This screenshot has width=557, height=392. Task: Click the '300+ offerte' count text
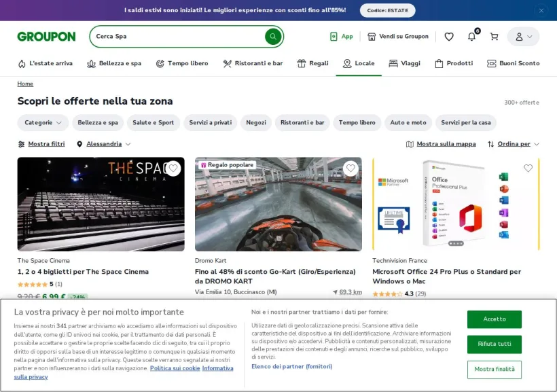(x=522, y=103)
